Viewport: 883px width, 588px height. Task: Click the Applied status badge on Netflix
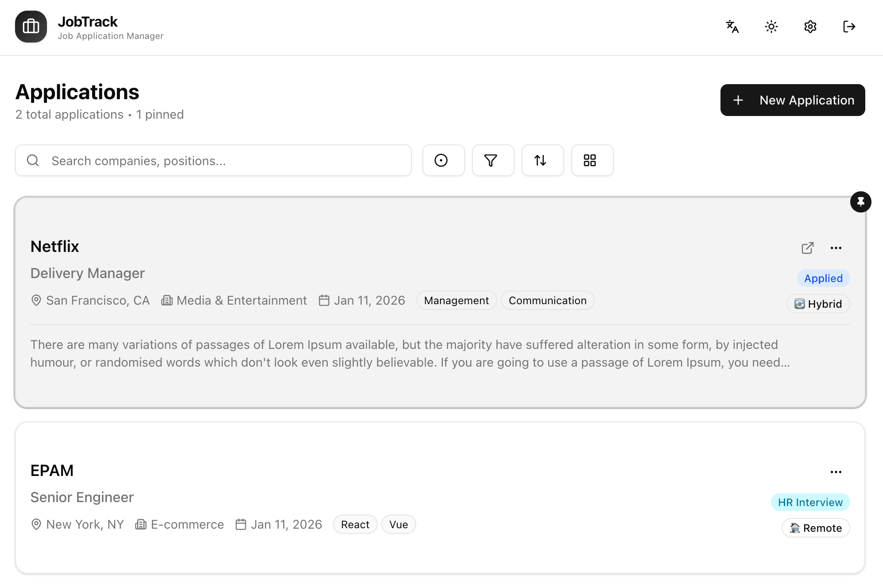[x=823, y=278]
